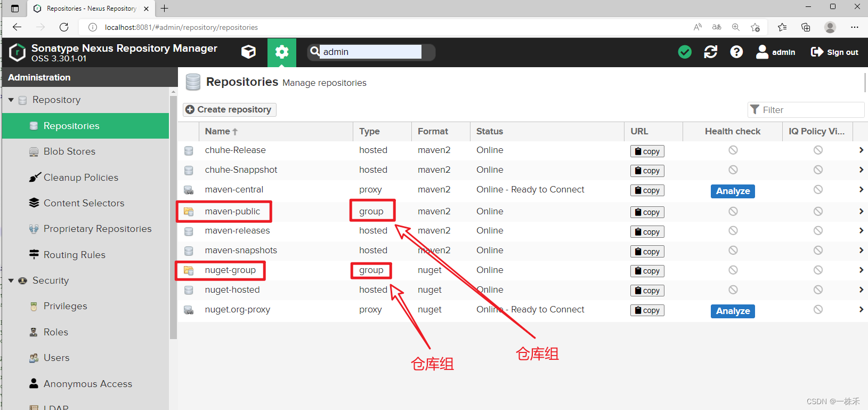The image size is (868, 410).
Task: Click the maven-central proxy repository icon
Action: point(189,190)
